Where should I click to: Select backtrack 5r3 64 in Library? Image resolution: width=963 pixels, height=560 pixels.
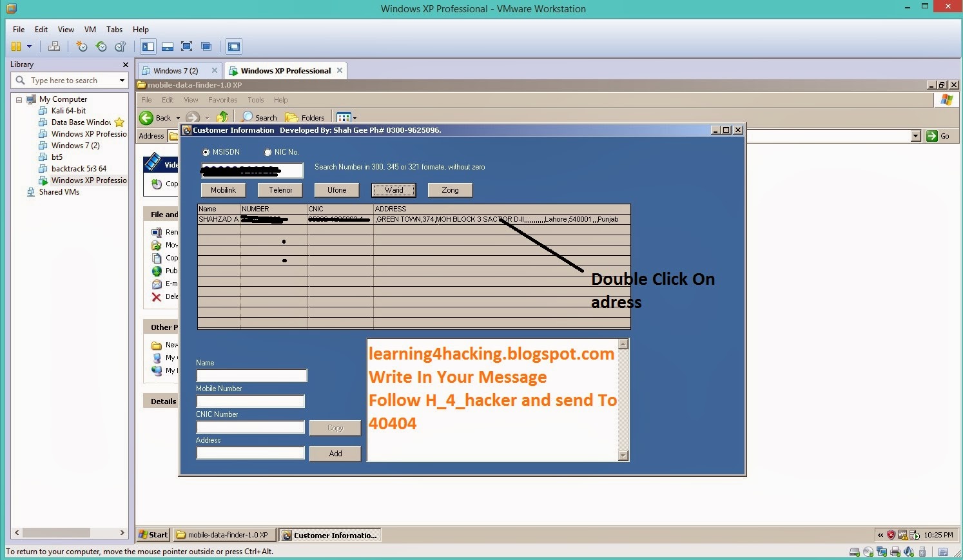(79, 169)
